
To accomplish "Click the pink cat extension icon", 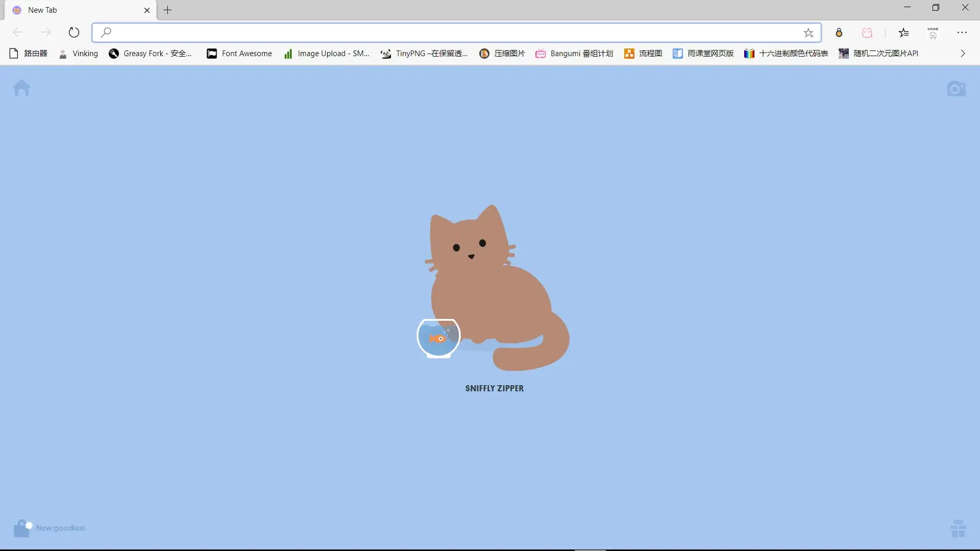I will pos(867,33).
